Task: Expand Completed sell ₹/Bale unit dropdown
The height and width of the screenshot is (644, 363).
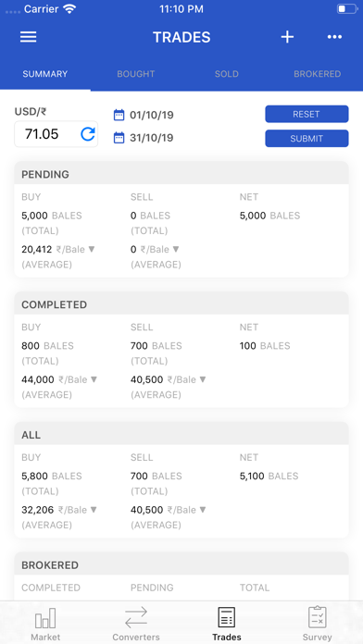Action: (203, 379)
